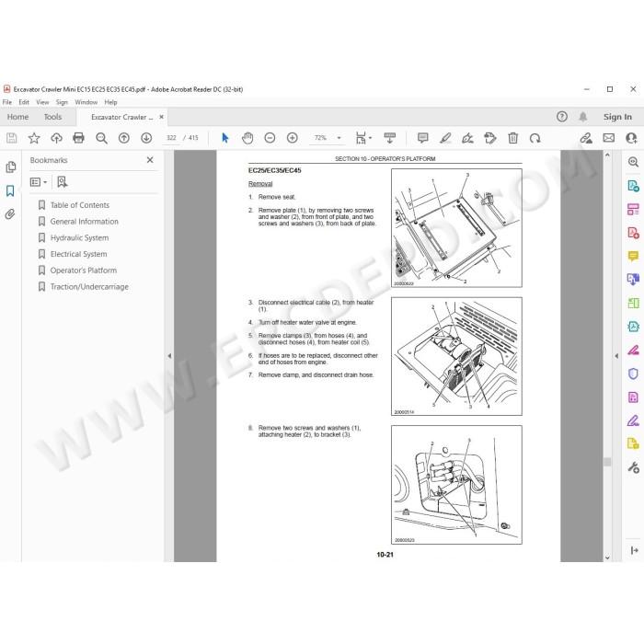Click the stamp tool icon
The image size is (644, 644).
(490, 138)
